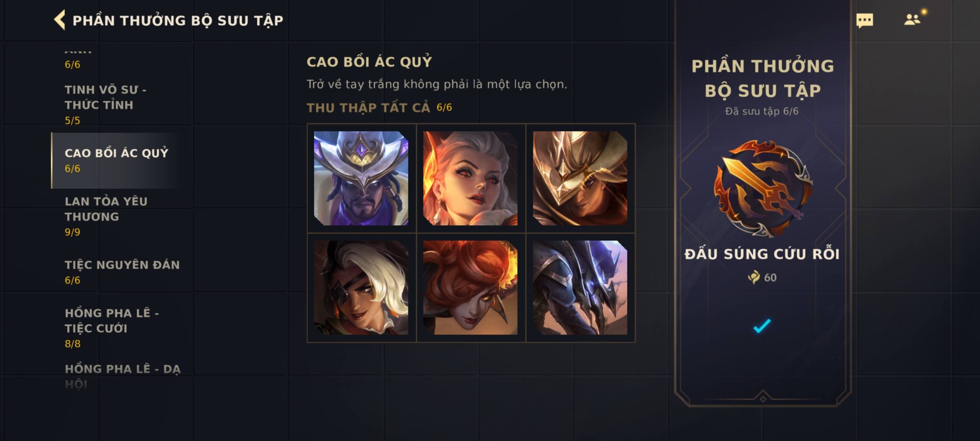980x441 pixels.
Task: Open the Lan Tỏa Yêu Thương collection
Action: (x=121, y=216)
